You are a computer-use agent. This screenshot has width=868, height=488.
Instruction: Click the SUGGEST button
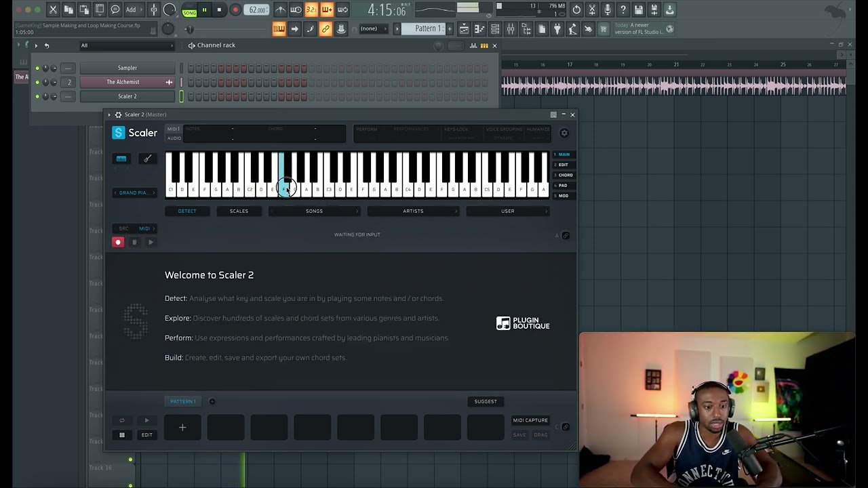pos(486,401)
